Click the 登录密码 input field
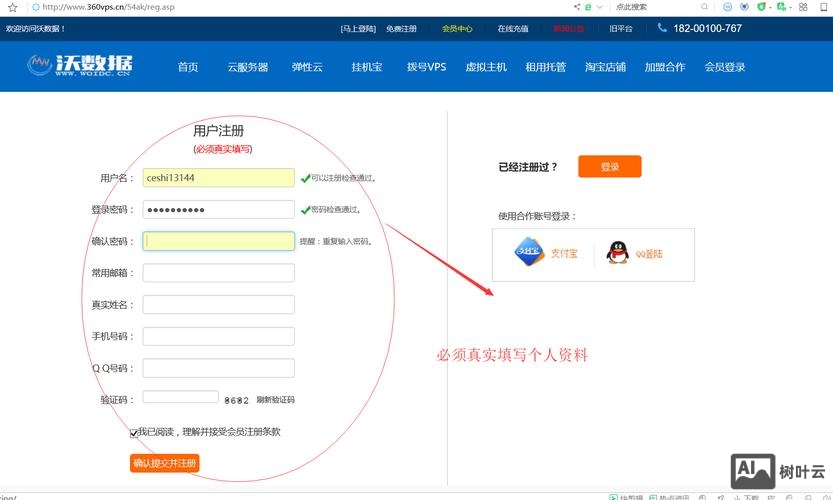Image resolution: width=833 pixels, height=500 pixels. pos(218,209)
